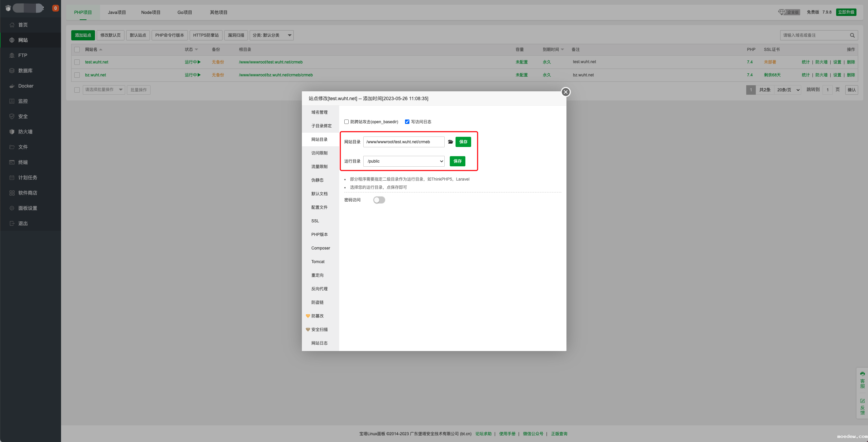Expand the run directory /public dropdown
This screenshot has height=442, width=868.
tap(404, 161)
